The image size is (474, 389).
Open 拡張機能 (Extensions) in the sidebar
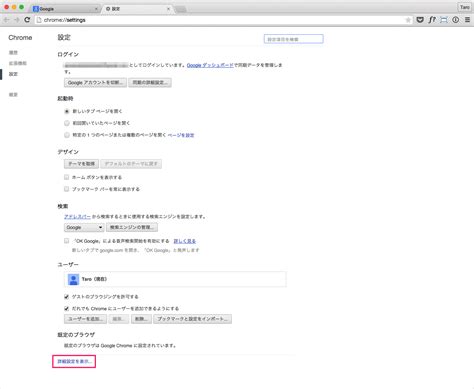click(x=18, y=63)
